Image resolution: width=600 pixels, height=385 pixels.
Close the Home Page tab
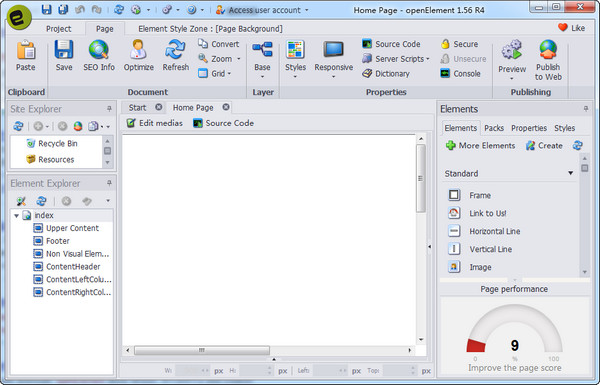click(226, 107)
